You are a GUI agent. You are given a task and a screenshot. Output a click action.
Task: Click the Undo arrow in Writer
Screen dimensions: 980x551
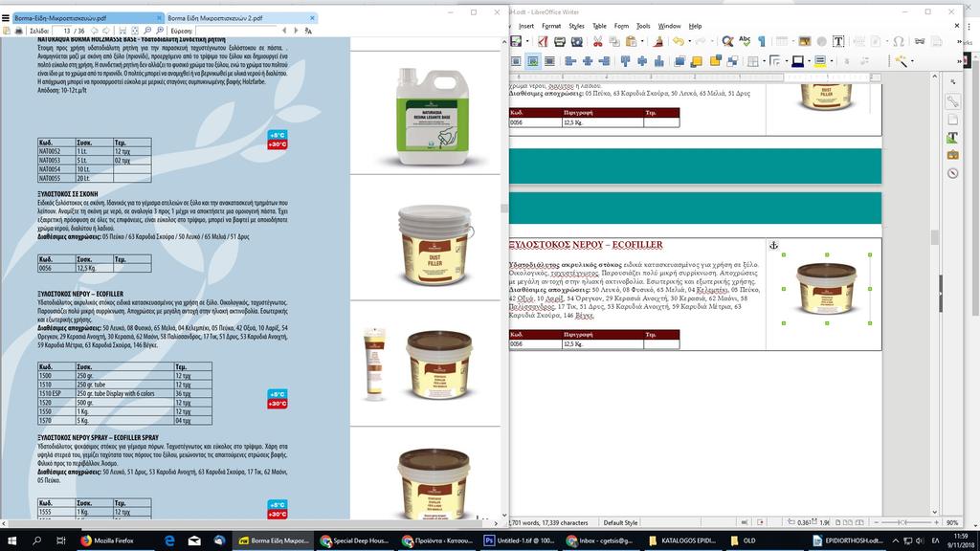(x=679, y=41)
